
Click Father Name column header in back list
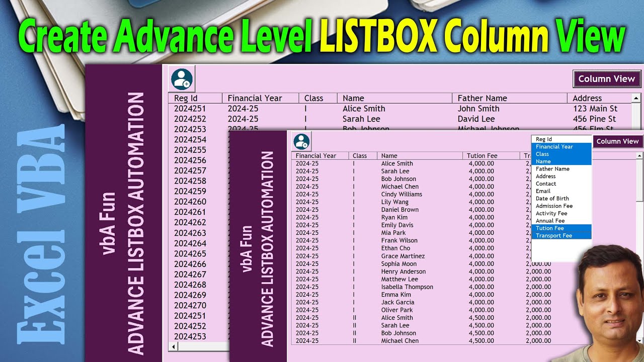tap(509, 98)
